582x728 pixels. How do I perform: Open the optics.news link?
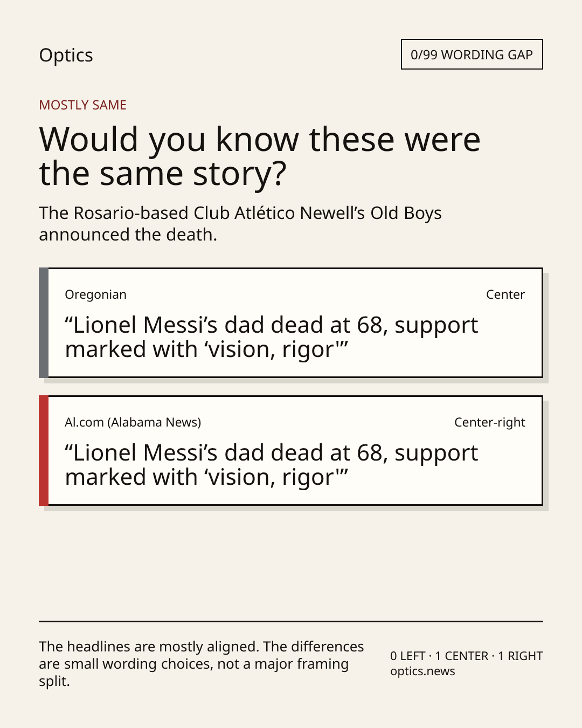(422, 671)
